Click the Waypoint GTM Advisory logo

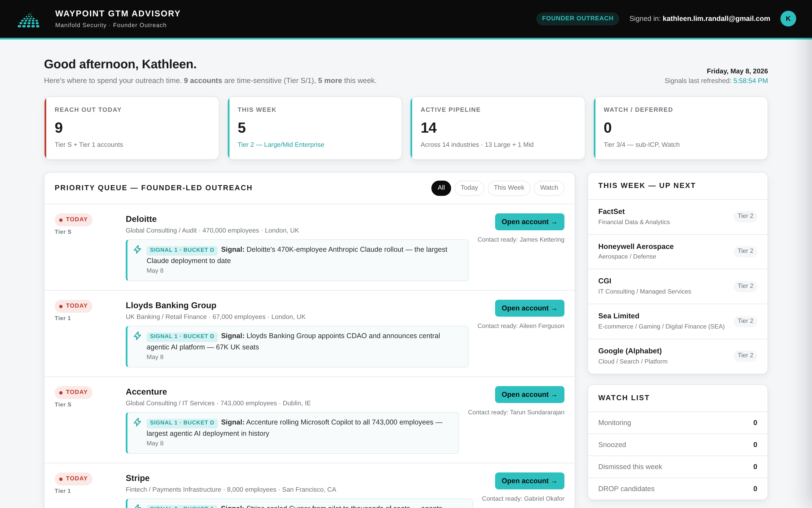point(28,19)
